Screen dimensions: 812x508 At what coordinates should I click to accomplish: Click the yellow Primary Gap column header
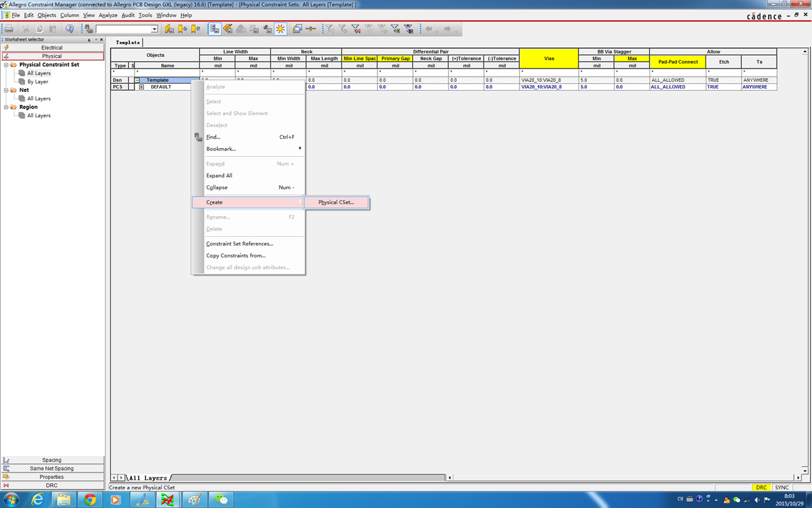pyautogui.click(x=395, y=58)
